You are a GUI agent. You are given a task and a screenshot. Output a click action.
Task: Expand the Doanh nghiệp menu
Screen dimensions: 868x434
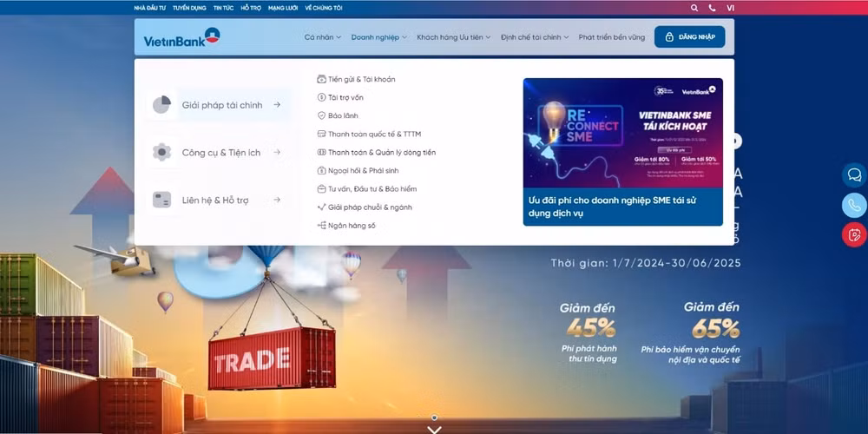(x=379, y=37)
